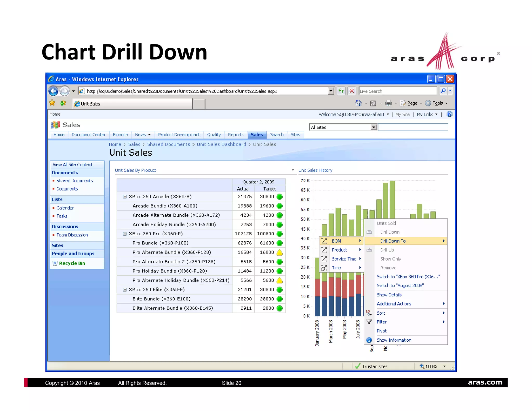Click the blue Help question icon
The image size is (532, 411).
pos(449,114)
